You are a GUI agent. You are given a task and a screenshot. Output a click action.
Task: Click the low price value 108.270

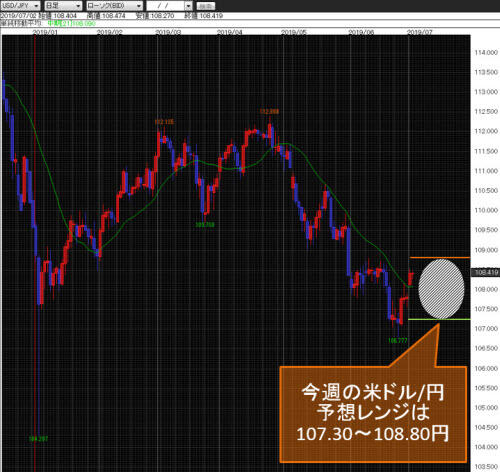coord(162,16)
